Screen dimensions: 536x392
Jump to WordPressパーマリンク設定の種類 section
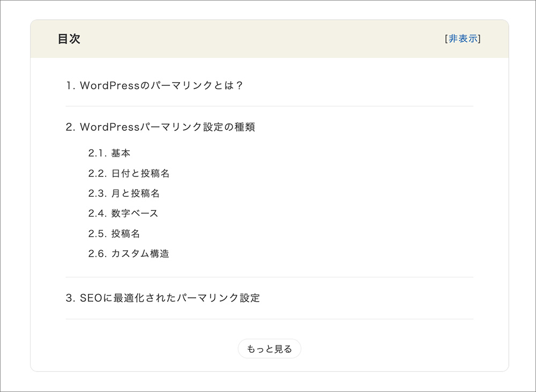(x=167, y=127)
